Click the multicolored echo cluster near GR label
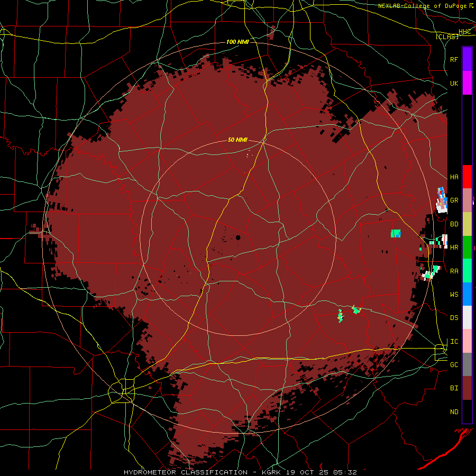The image size is (476, 476). tap(442, 200)
